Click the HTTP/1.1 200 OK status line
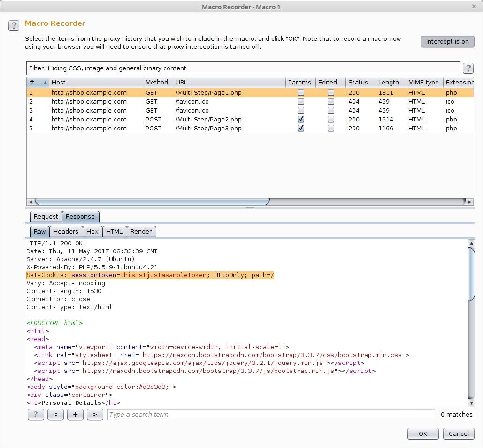This screenshot has width=483, height=448. click(x=54, y=243)
